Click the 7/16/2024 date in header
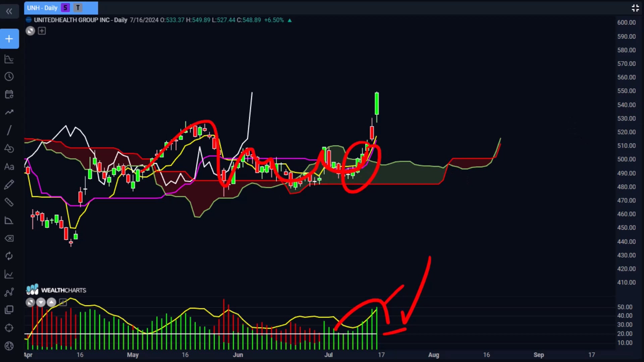 click(144, 20)
